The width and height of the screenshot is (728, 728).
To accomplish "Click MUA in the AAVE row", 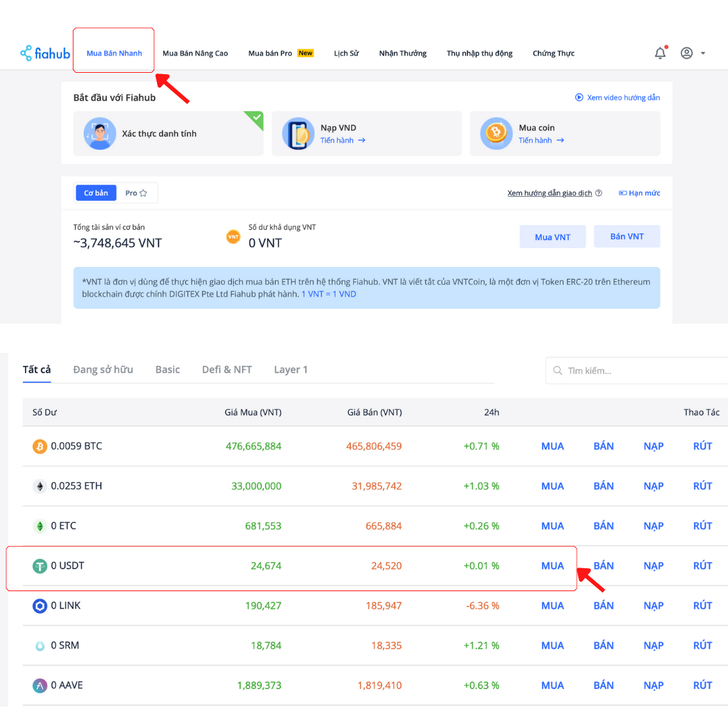I will 553,686.
